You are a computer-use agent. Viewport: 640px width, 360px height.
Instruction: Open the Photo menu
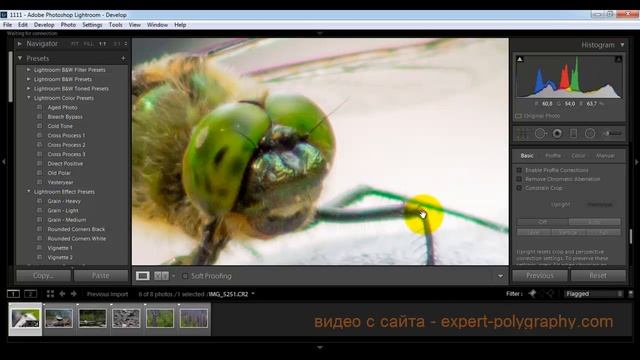(68, 25)
